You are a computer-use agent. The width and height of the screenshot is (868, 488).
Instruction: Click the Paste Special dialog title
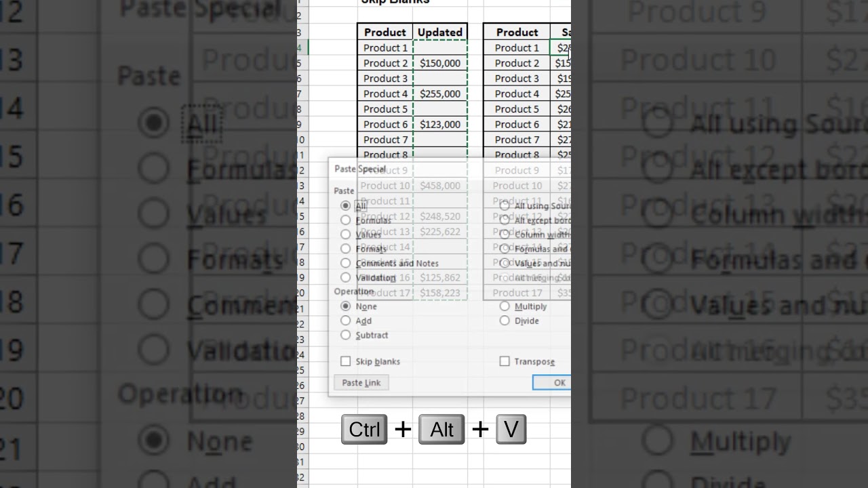360,169
